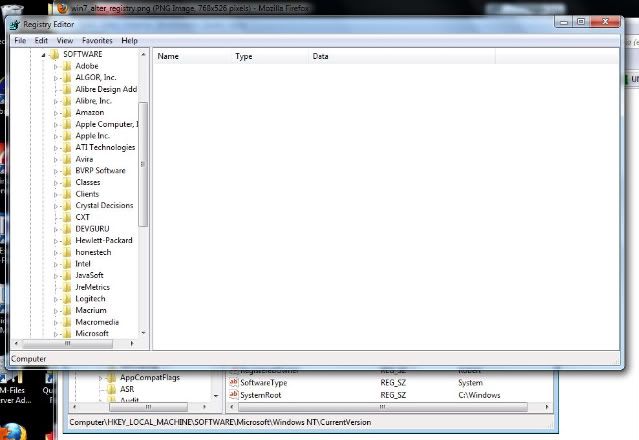The width and height of the screenshot is (639, 440).
Task: Click the Alibre, Inc. folder icon
Action: pyautogui.click(x=67, y=101)
